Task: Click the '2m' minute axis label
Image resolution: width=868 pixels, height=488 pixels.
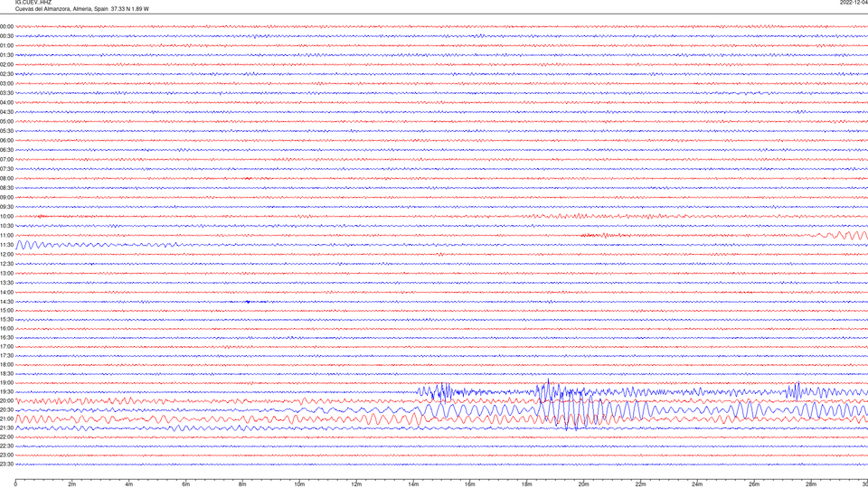Action: point(72,484)
